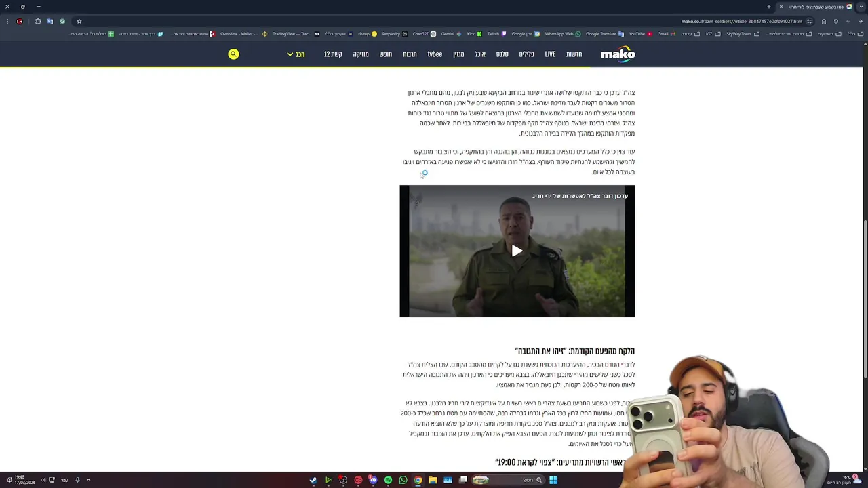The image size is (868, 488).
Task: Open the חדשות menu item
Action: tap(574, 54)
